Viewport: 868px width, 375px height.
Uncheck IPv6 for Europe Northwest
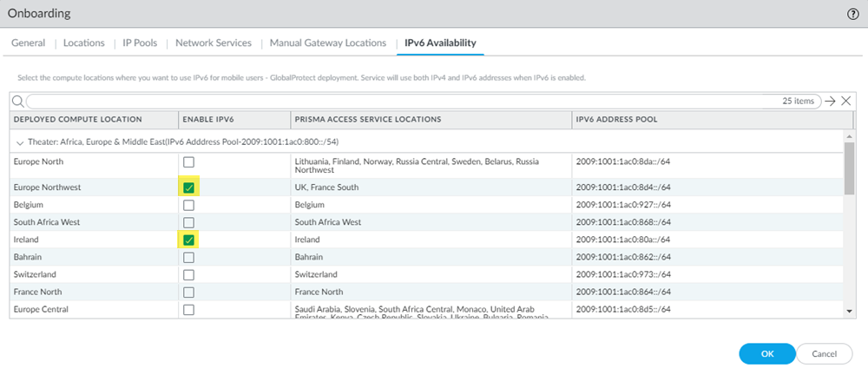click(x=188, y=187)
